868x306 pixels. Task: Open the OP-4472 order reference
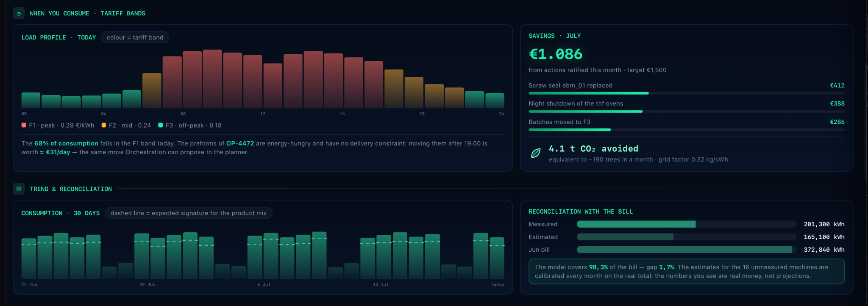point(240,143)
